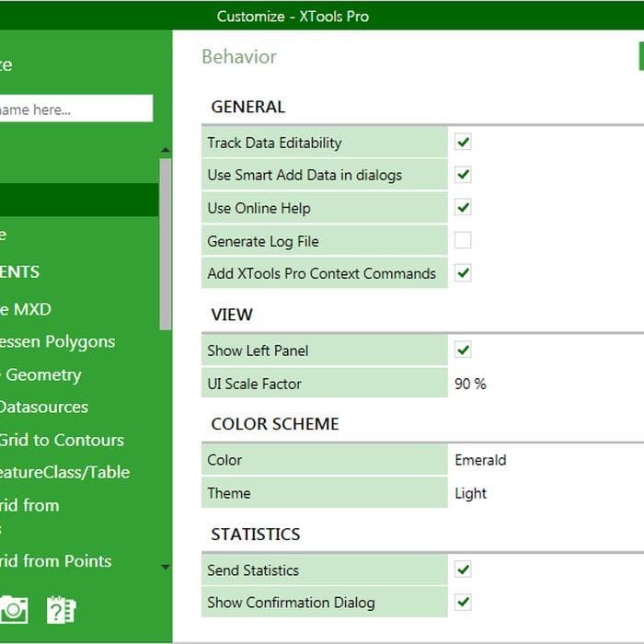Select the MXD item in the sidebar
Viewport: 644px width, 644px height.
pos(26,309)
